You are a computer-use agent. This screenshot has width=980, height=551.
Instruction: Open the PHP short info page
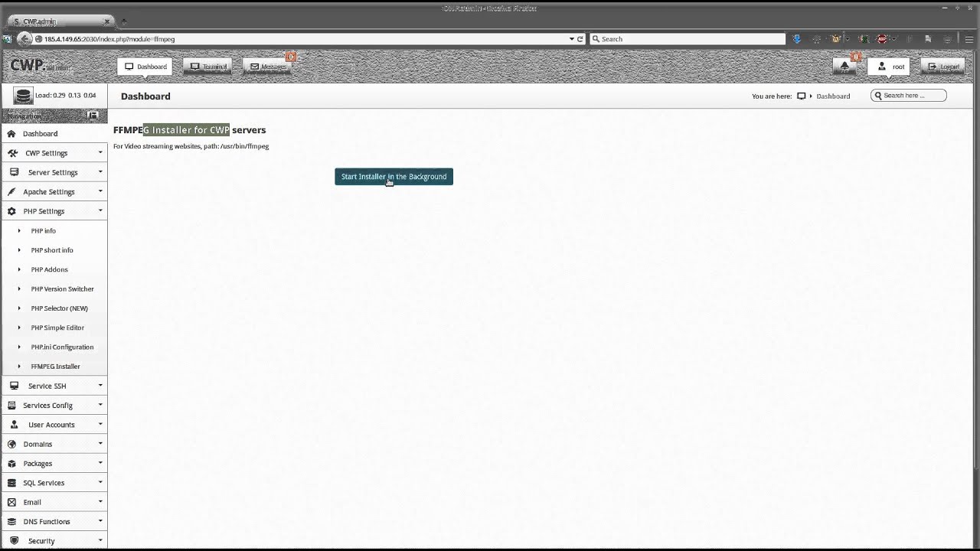[52, 250]
